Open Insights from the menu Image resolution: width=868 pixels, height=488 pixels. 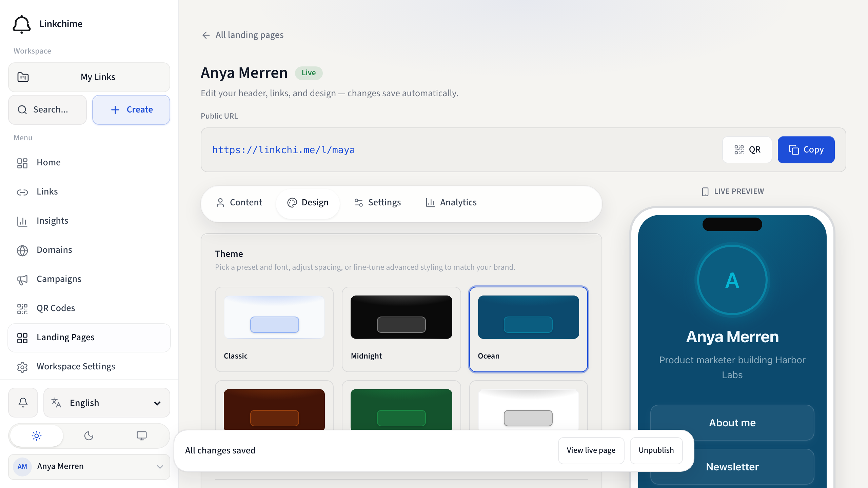89,221
